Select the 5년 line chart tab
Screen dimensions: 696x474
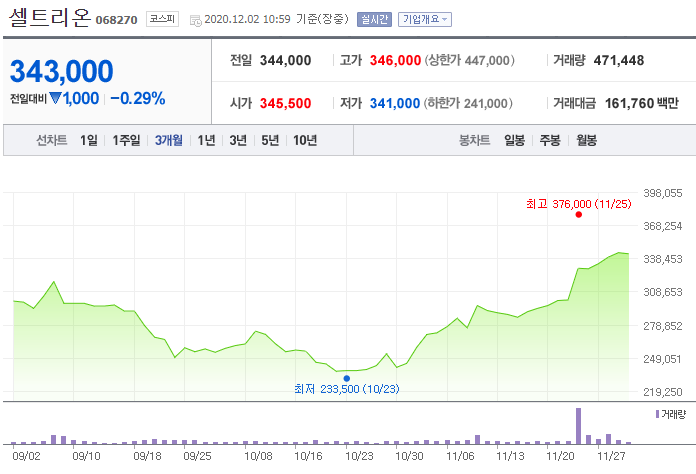(270, 140)
